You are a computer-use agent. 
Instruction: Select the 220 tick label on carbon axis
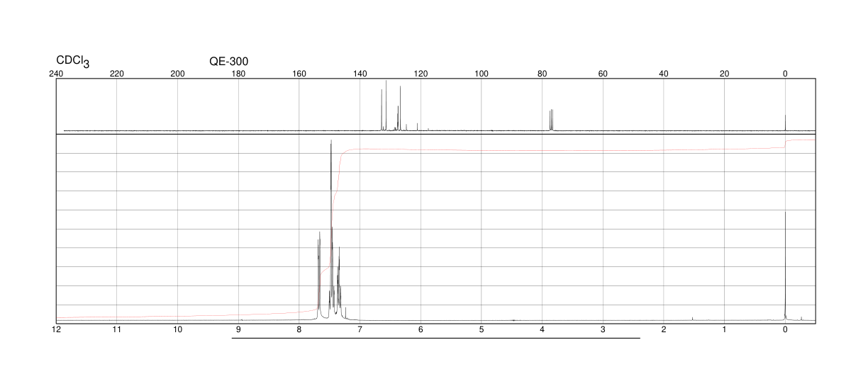tap(117, 74)
